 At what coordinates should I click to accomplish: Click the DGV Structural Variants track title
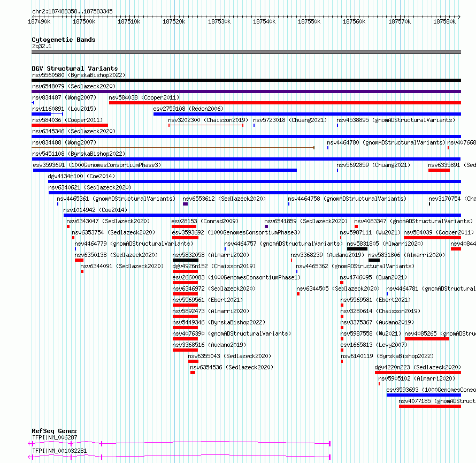(75, 69)
